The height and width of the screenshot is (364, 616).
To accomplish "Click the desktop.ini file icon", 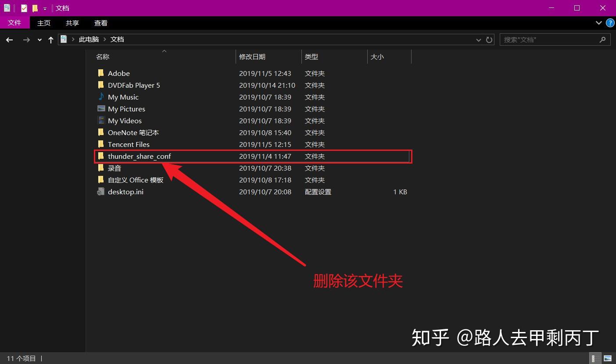I will (x=101, y=192).
